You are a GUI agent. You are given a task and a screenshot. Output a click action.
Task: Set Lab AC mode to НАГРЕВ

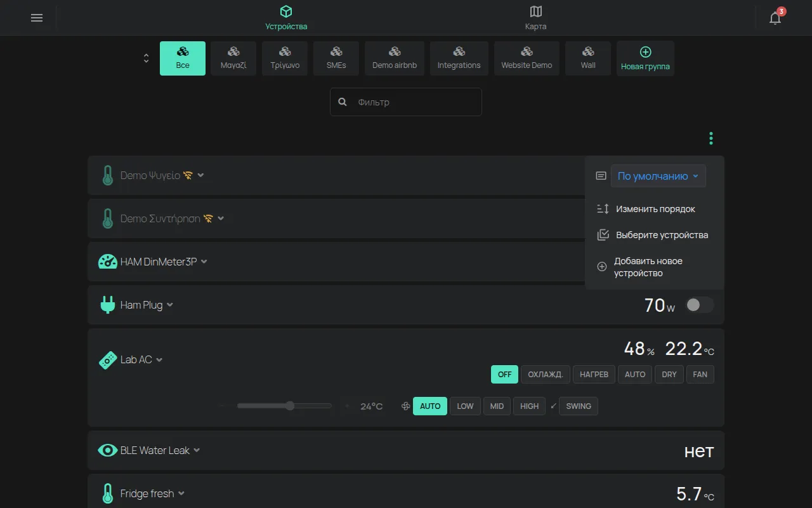pos(594,375)
